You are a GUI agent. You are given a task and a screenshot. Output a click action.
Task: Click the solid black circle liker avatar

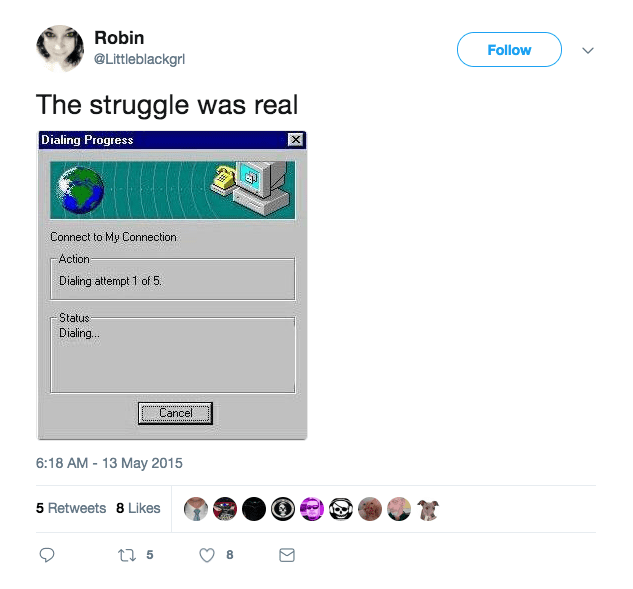click(x=254, y=509)
